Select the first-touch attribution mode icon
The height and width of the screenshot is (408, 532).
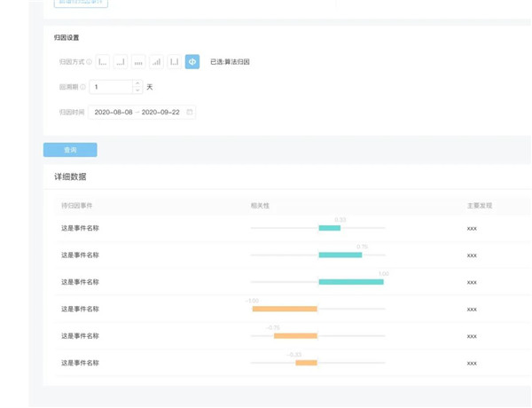pyautogui.click(x=103, y=62)
